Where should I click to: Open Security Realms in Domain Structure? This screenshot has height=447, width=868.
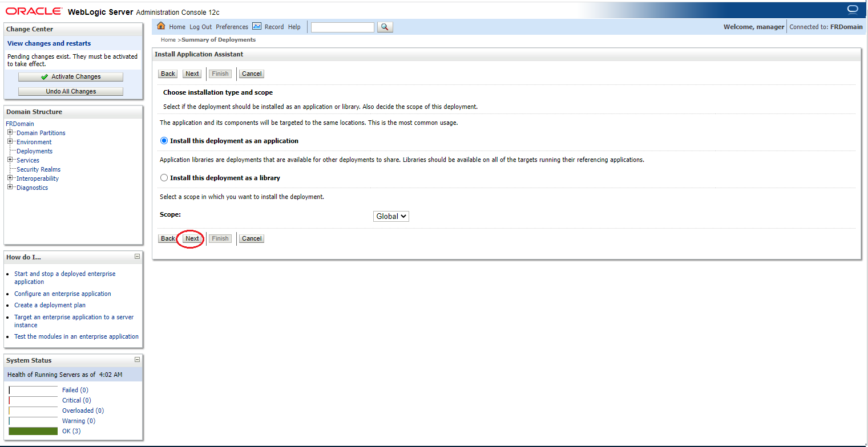tap(38, 169)
